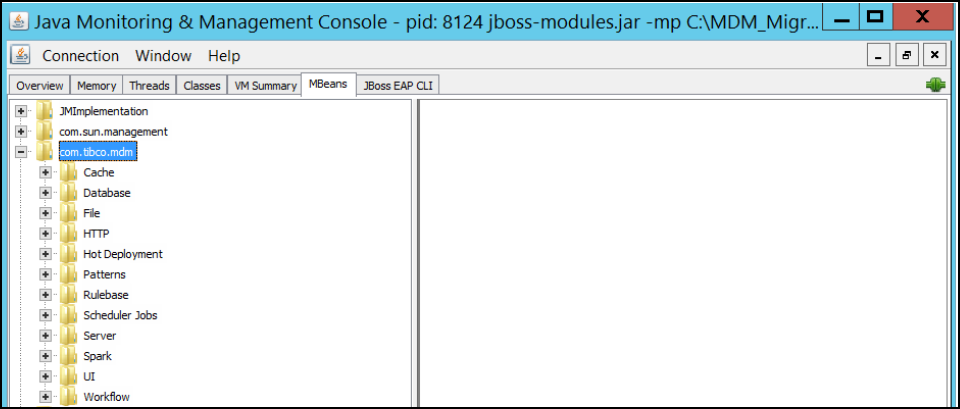Click the JMImplementation folder icon
The image size is (960, 409).
click(x=45, y=111)
